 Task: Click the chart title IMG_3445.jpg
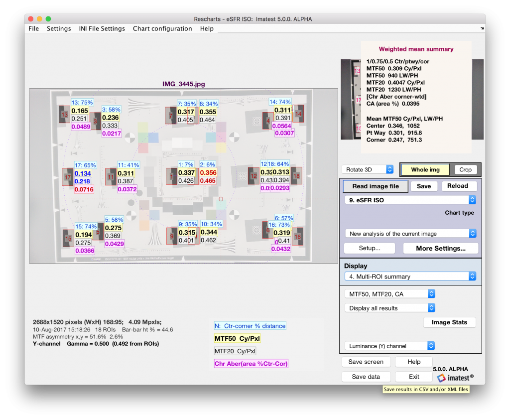pyautogui.click(x=183, y=84)
